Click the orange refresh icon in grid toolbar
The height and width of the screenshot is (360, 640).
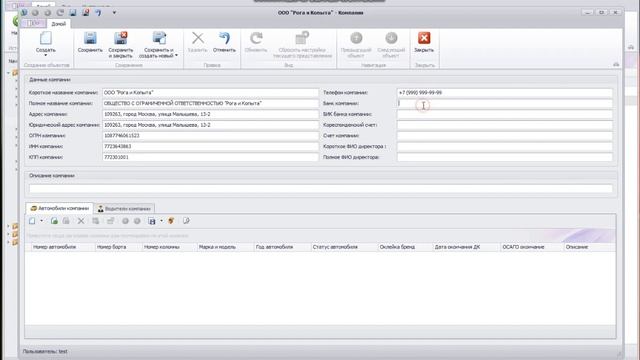click(x=171, y=221)
